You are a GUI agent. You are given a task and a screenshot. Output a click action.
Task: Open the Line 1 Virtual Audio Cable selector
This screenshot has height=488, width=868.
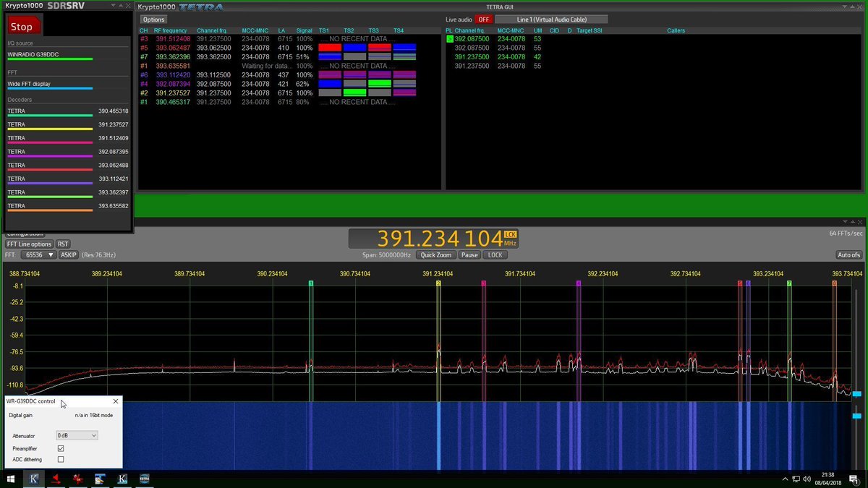(x=553, y=18)
